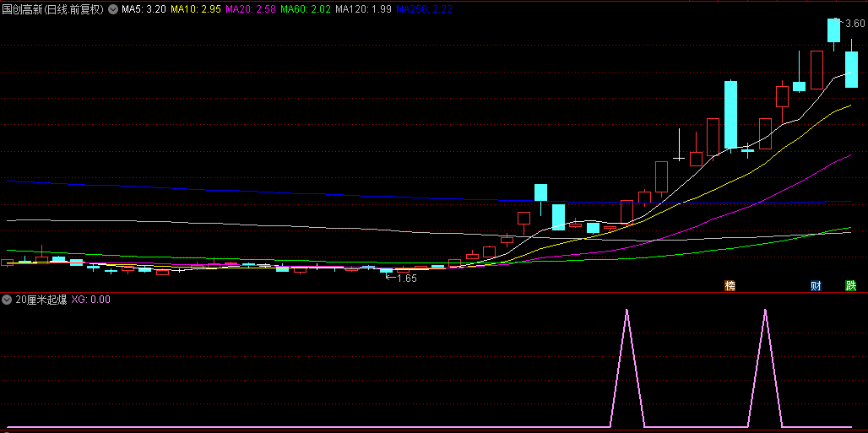Click the XG: 0.00 indicator value

(x=91, y=300)
